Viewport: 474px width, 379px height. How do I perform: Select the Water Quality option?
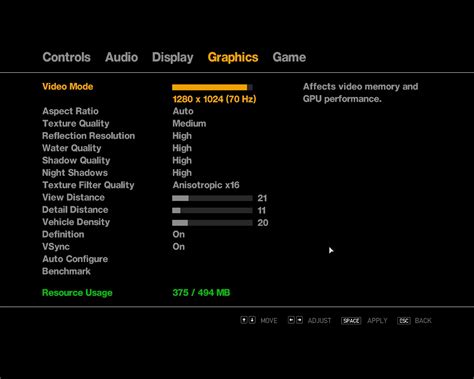pos(72,148)
